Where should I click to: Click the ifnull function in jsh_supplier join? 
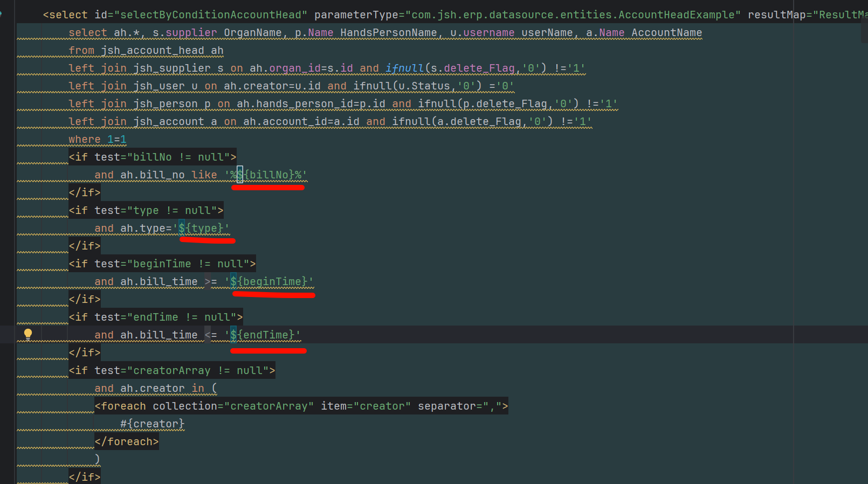[404, 68]
